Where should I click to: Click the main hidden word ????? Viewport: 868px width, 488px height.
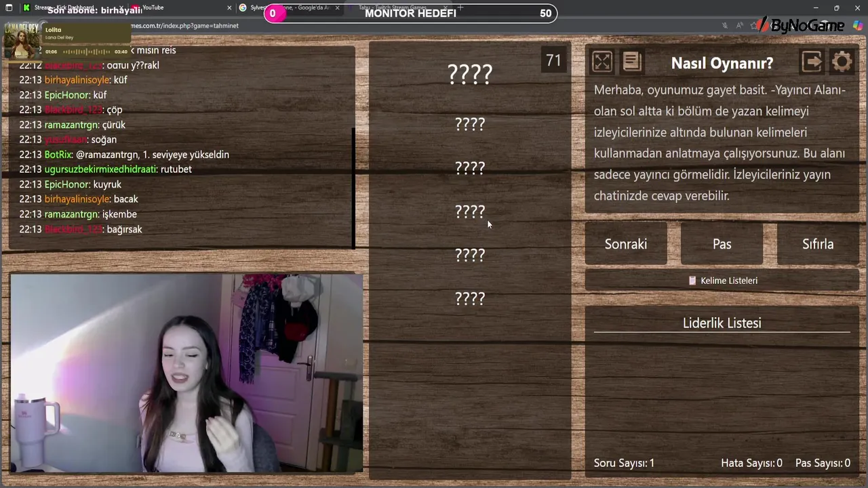click(470, 74)
